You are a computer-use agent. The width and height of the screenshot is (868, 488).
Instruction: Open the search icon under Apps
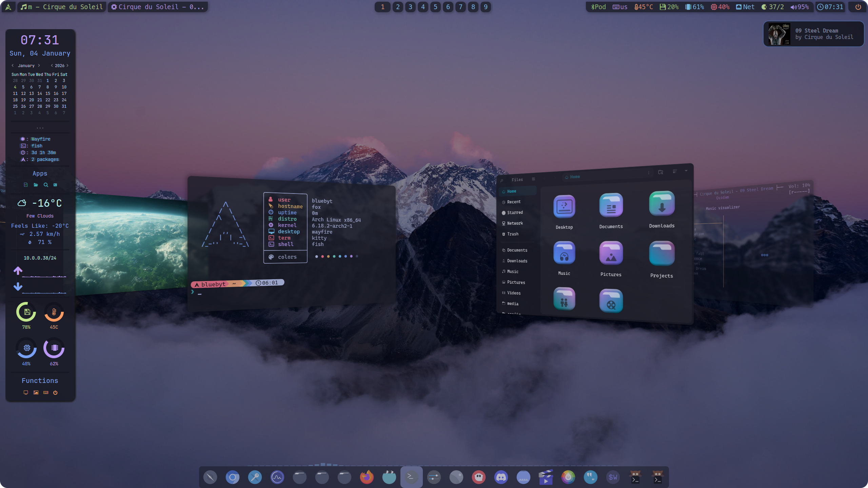pyautogui.click(x=46, y=185)
